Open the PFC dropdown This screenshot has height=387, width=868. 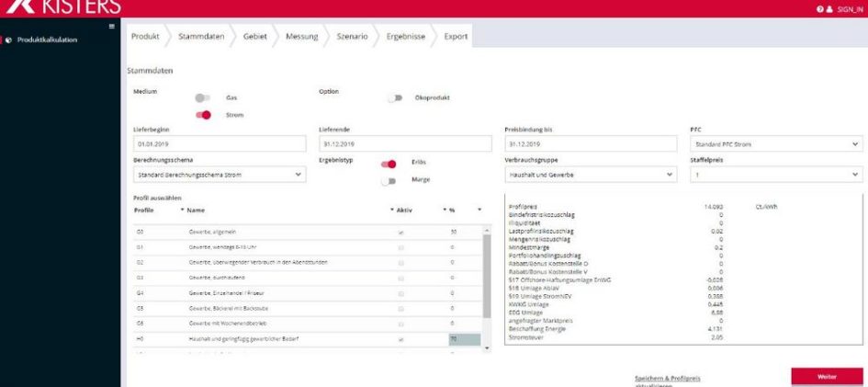tap(776, 144)
